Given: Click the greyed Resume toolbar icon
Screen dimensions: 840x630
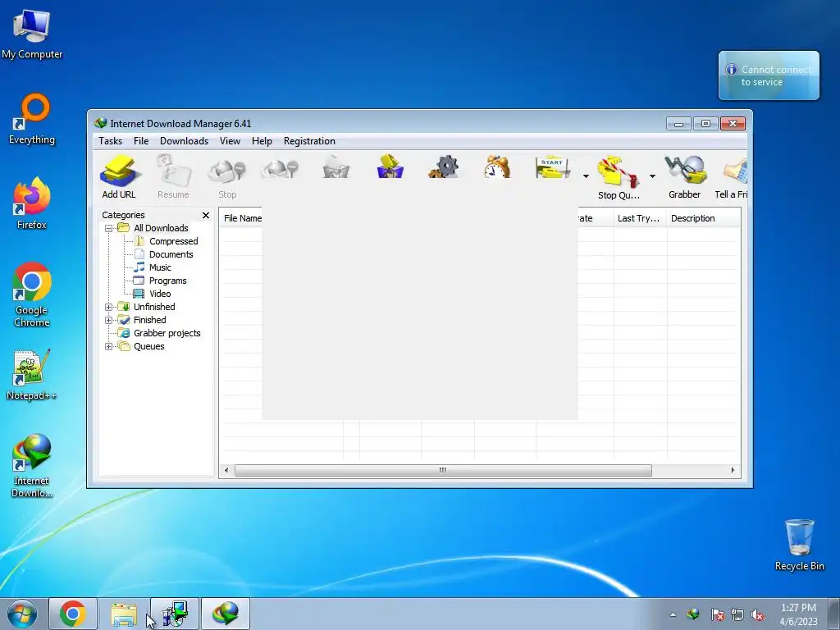Looking at the screenshot, I should coord(174,177).
